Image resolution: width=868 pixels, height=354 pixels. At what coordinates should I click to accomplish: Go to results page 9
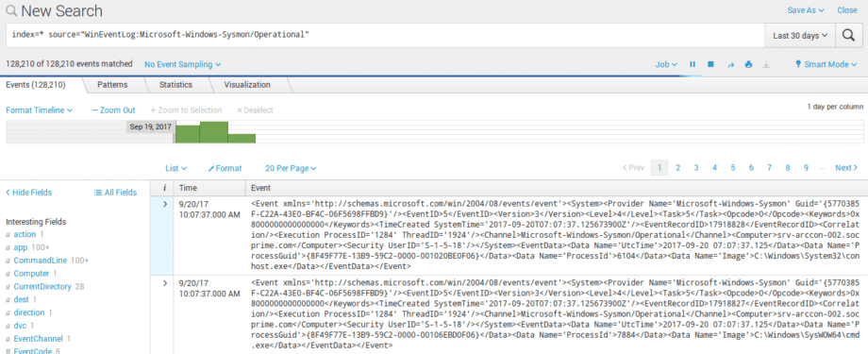point(806,168)
